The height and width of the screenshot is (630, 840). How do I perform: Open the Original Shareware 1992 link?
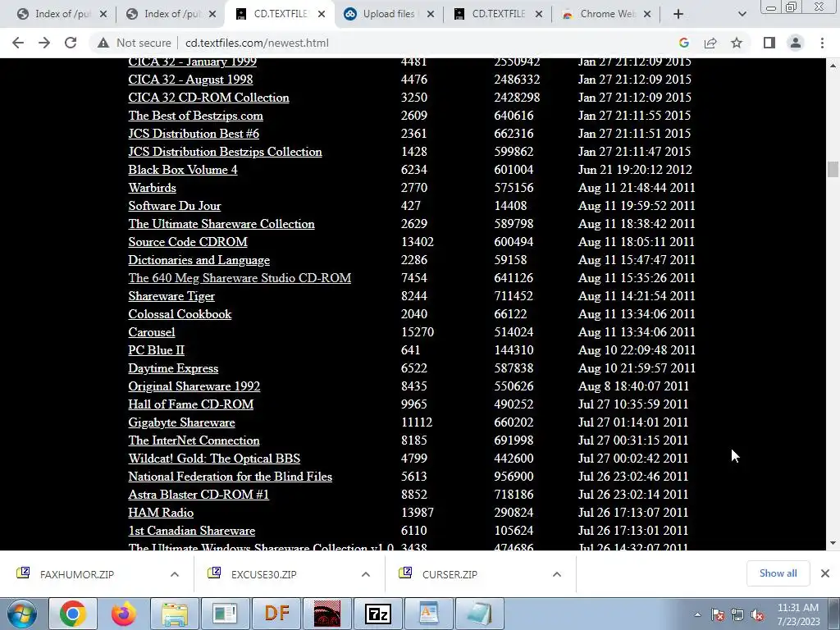pyautogui.click(x=194, y=386)
